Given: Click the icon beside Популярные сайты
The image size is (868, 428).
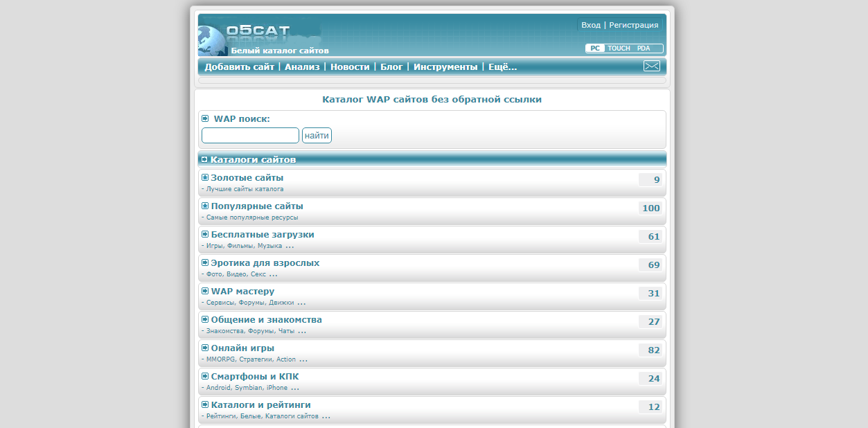Looking at the screenshot, I should coord(205,206).
